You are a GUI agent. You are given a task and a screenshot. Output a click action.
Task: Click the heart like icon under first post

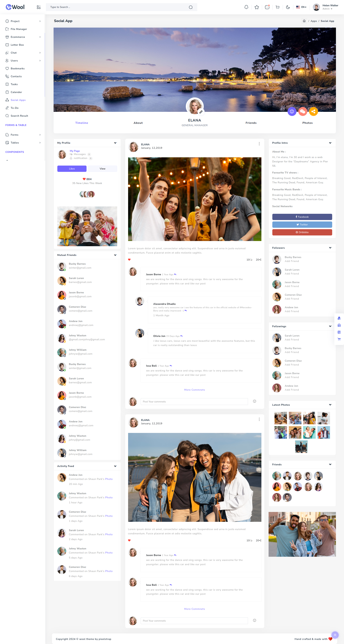point(129,260)
